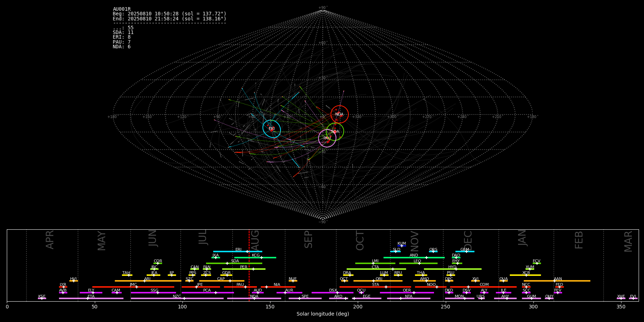
Task: Click the orange AAN timeline bar
Action: pos(557,281)
